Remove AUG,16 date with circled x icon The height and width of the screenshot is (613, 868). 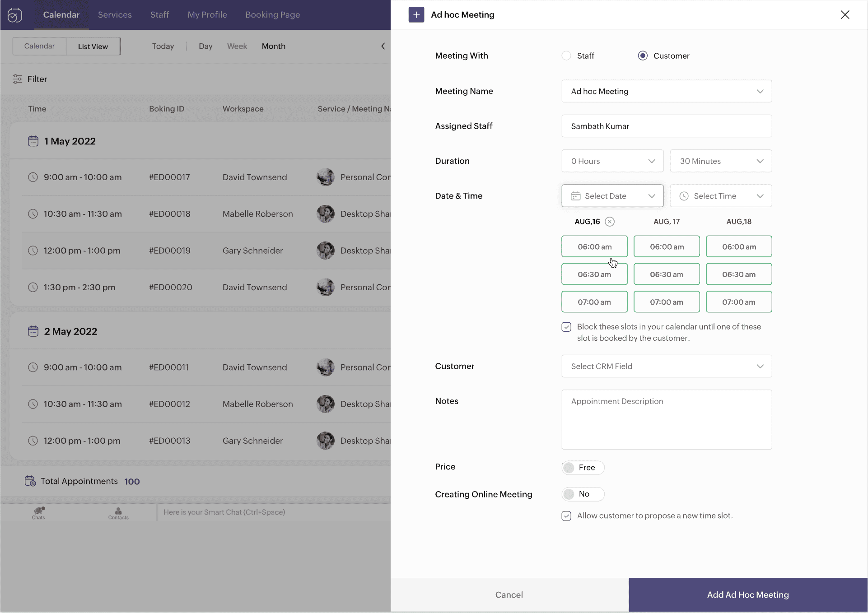(x=610, y=222)
